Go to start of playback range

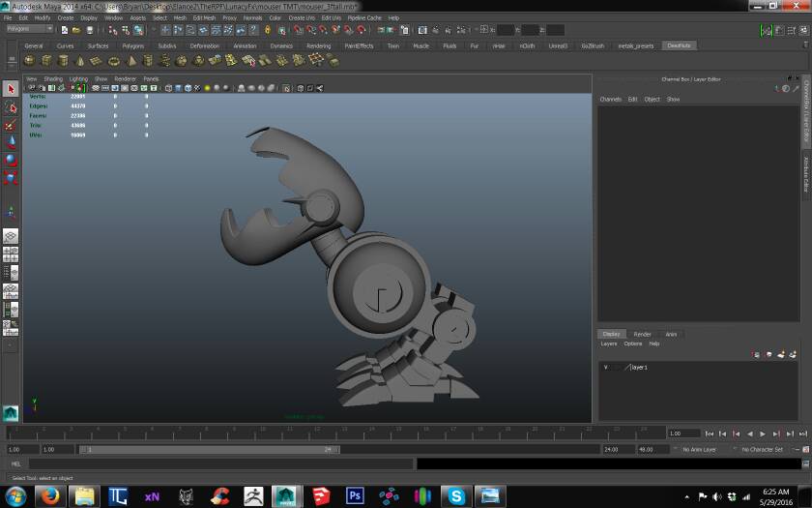[710, 433]
